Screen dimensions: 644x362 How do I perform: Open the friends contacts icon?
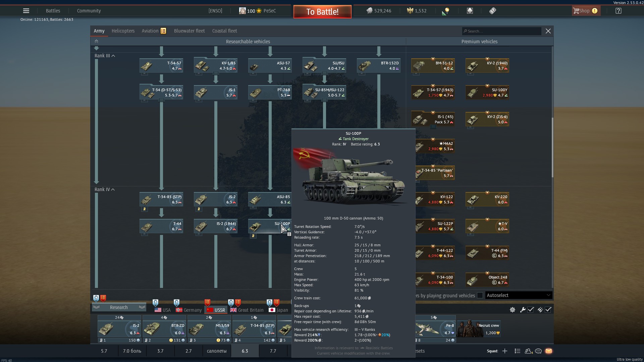[x=528, y=351]
